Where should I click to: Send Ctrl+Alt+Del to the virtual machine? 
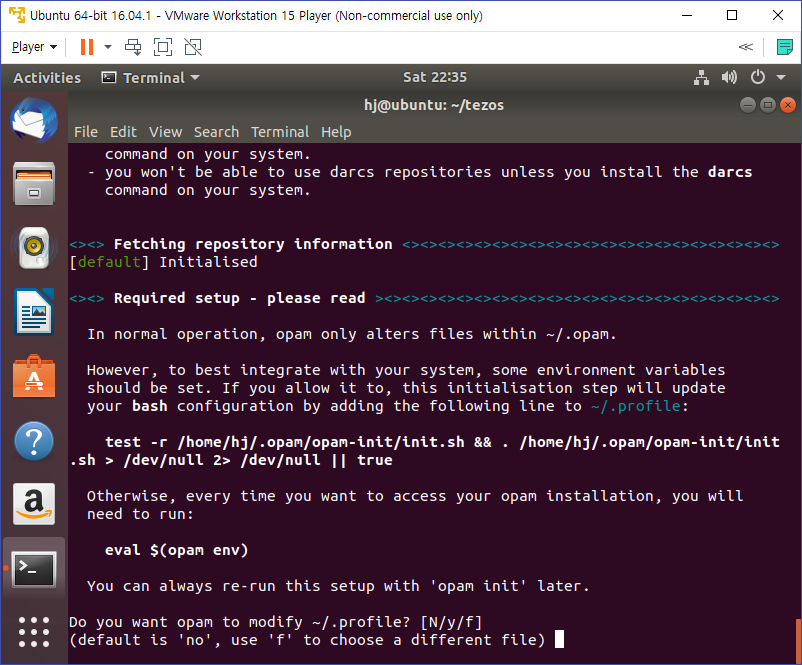pos(133,47)
